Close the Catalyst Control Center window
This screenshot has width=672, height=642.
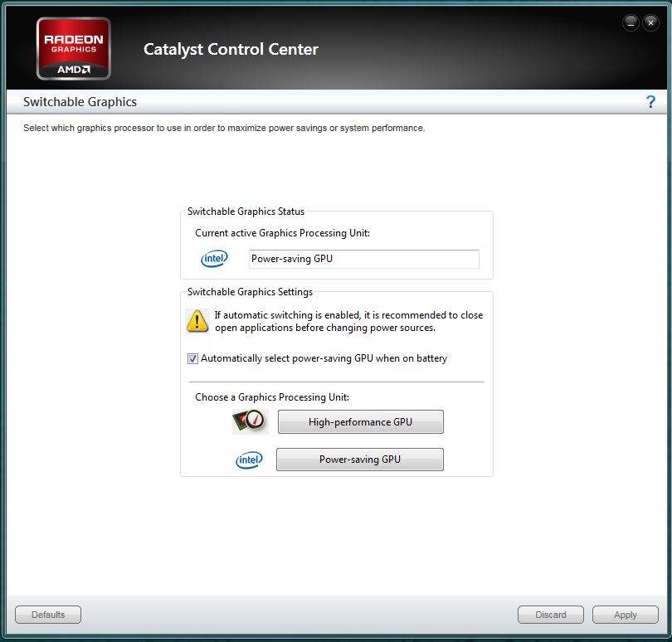(650, 22)
